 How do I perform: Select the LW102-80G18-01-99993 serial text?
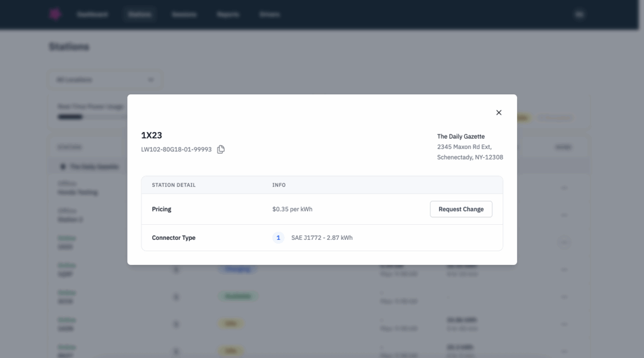pos(176,149)
